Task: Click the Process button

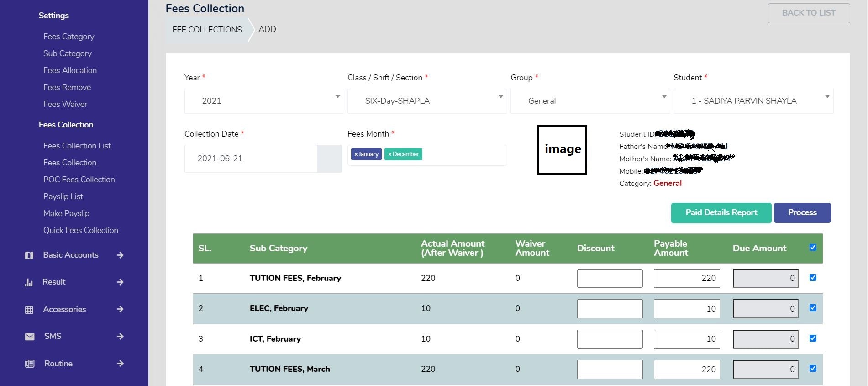Action: [x=802, y=212]
